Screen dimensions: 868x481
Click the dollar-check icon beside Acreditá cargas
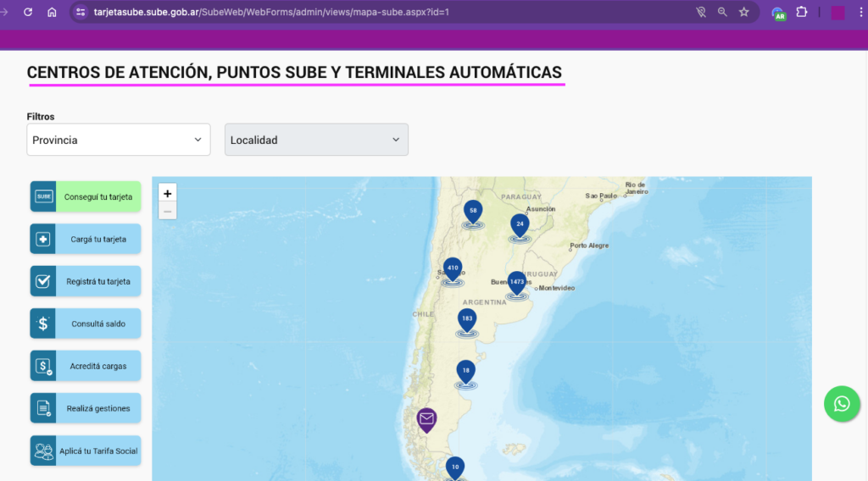(x=43, y=366)
